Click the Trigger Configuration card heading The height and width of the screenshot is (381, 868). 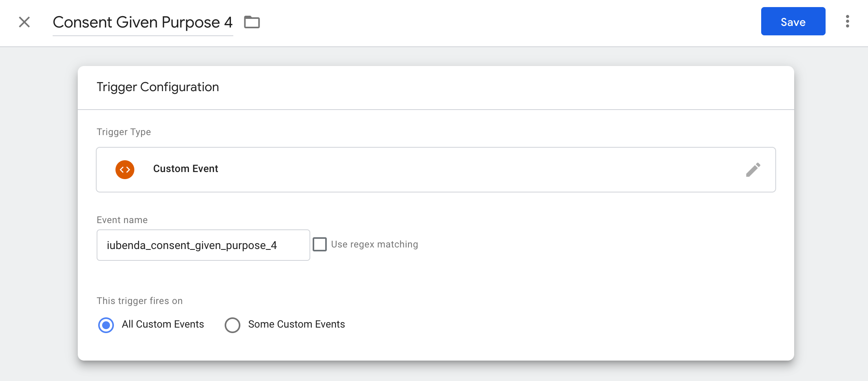[x=157, y=87]
